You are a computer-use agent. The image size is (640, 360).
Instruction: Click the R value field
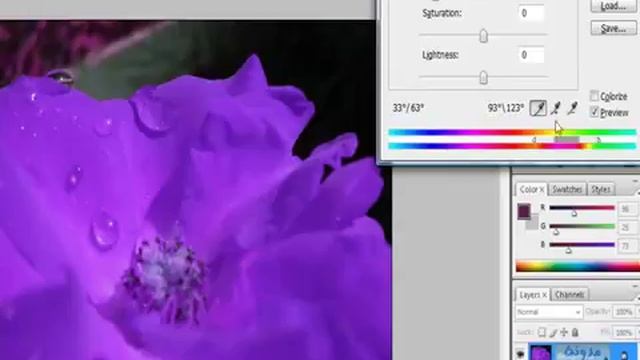[x=626, y=209]
